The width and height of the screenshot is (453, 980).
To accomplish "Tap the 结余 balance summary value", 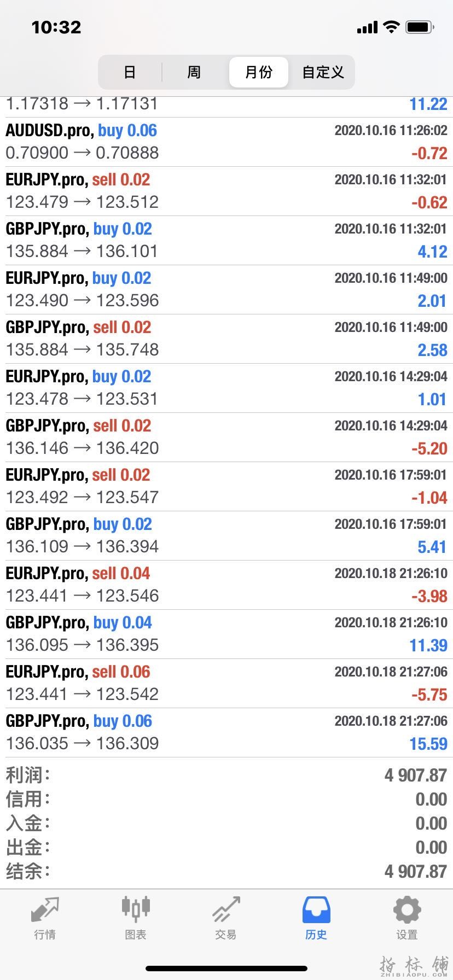I will tap(415, 871).
